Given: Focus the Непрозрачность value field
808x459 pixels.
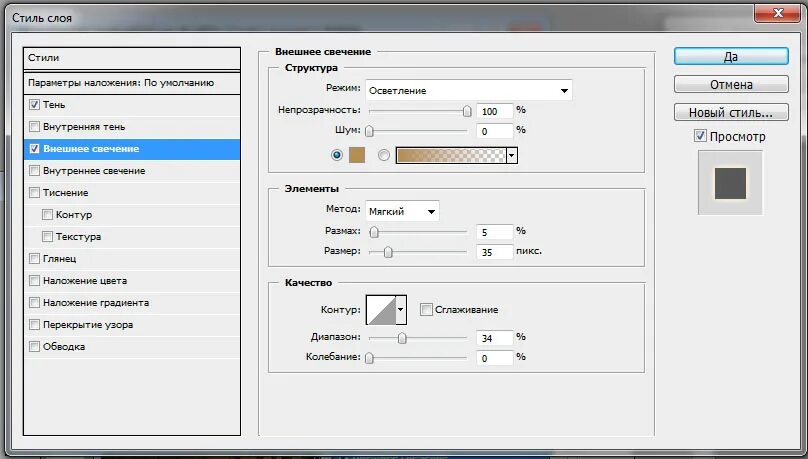Looking at the screenshot, I should 495,111.
